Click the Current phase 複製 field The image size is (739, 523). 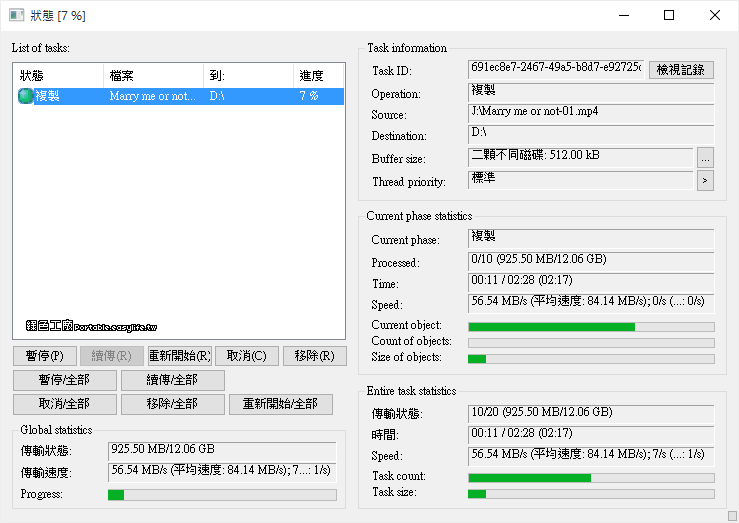pyautogui.click(x=591, y=238)
